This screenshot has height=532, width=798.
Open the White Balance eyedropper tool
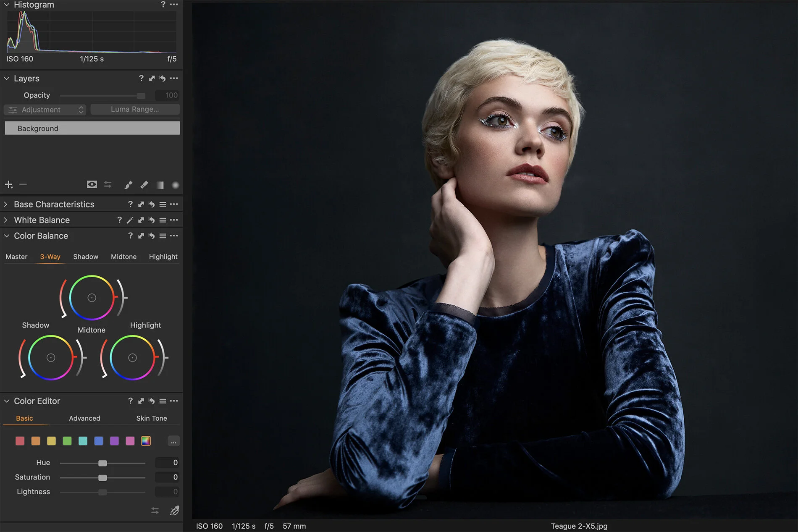click(130, 220)
